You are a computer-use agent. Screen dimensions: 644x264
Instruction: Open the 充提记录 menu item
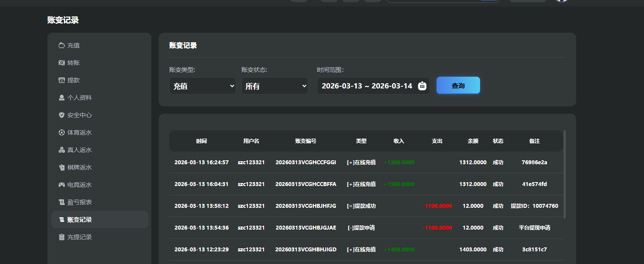(79, 237)
